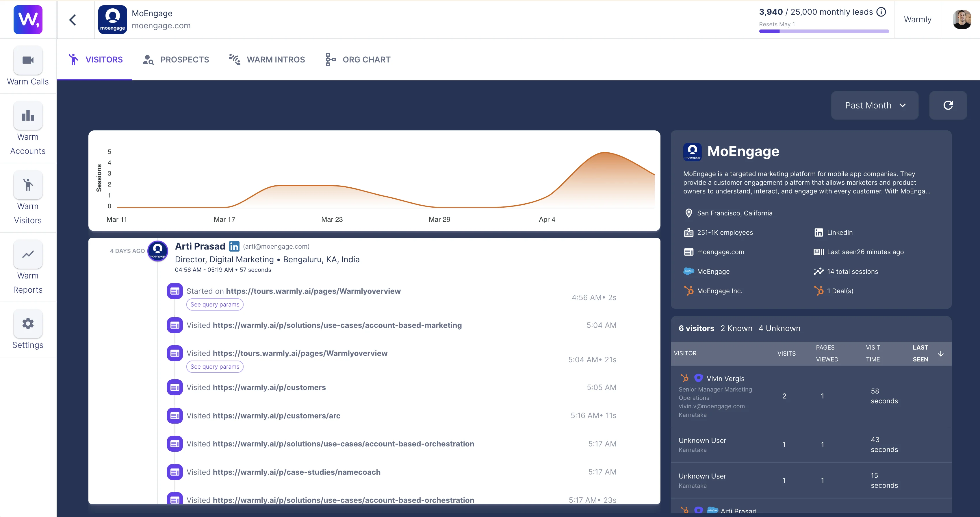
Task: Open Vivin Vergis visitor row
Action: tap(811, 396)
